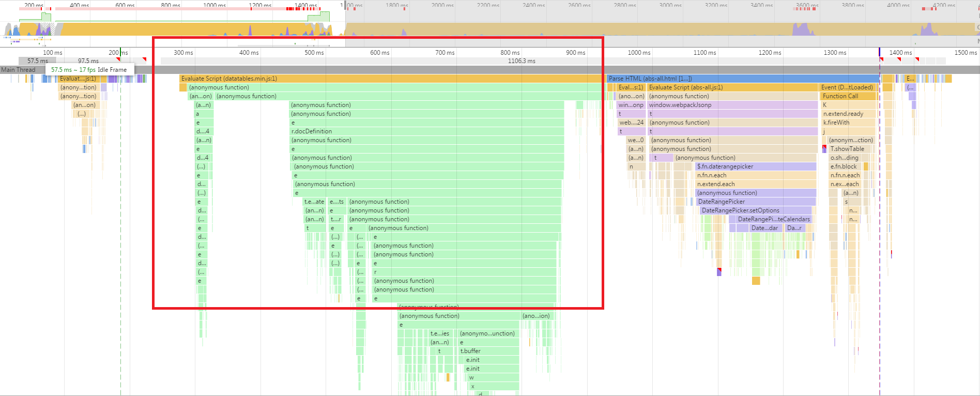
Task: Select the e.fn.block bar
Action: [845, 166]
